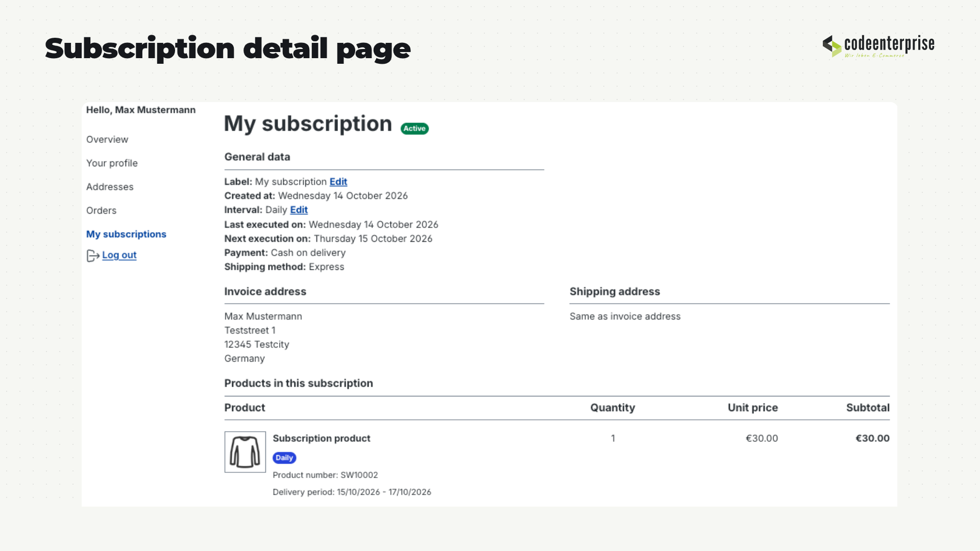
Task: Click Hello, Max Mustermann greeting
Action: pos(141,110)
